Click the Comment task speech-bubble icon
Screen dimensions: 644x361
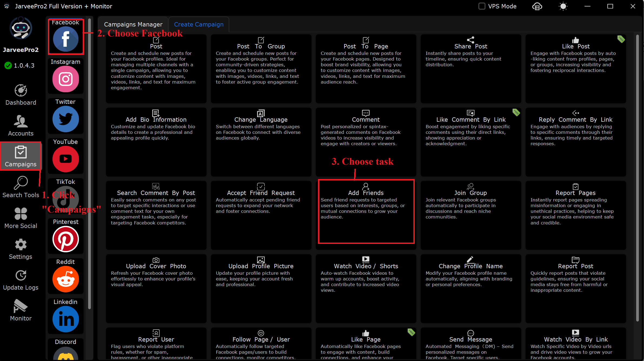coord(366,113)
